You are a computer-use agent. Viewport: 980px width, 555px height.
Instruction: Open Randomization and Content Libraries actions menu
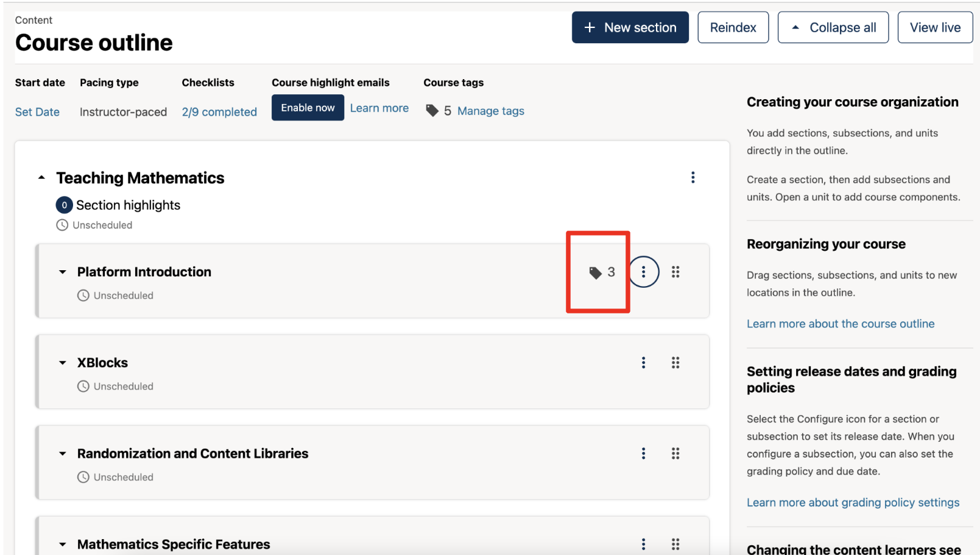pyautogui.click(x=643, y=453)
